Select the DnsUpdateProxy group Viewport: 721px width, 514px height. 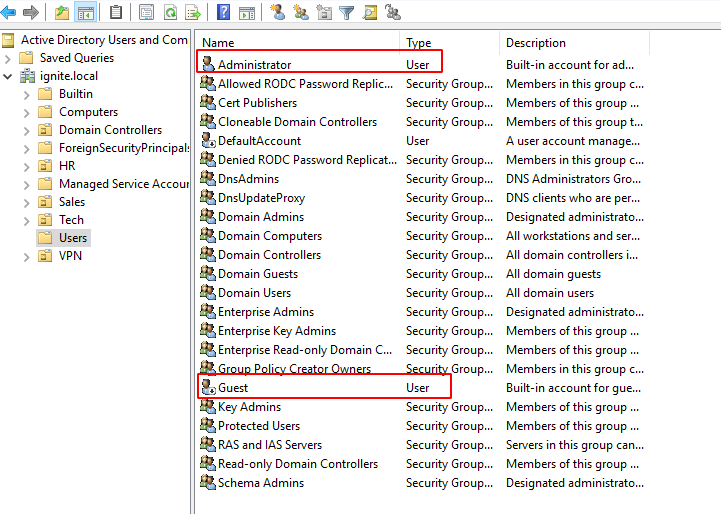click(261, 198)
